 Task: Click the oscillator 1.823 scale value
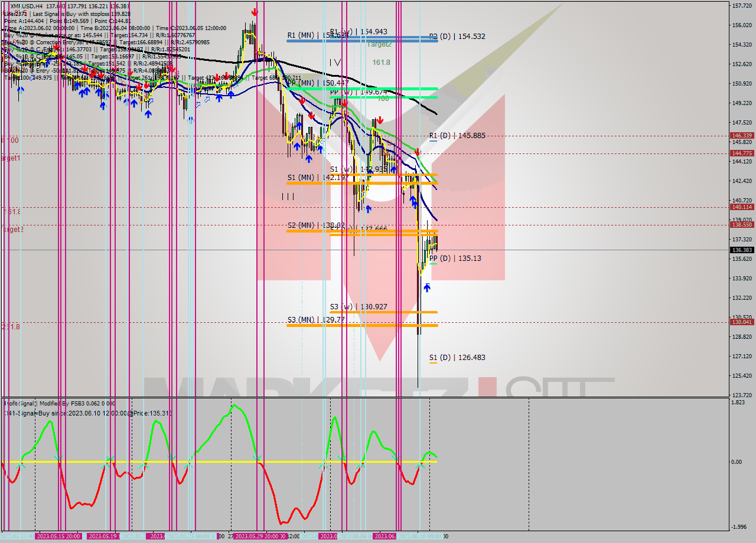pos(738,403)
